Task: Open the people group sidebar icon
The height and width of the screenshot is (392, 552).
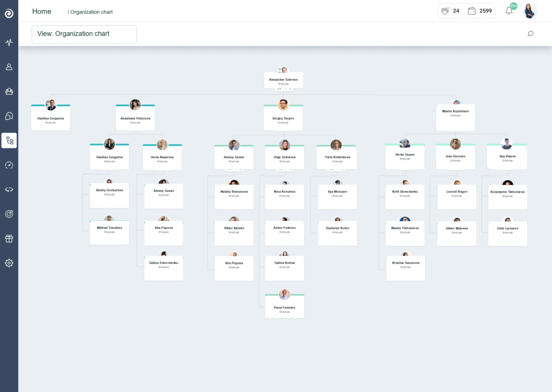Action: pyautogui.click(x=9, y=92)
